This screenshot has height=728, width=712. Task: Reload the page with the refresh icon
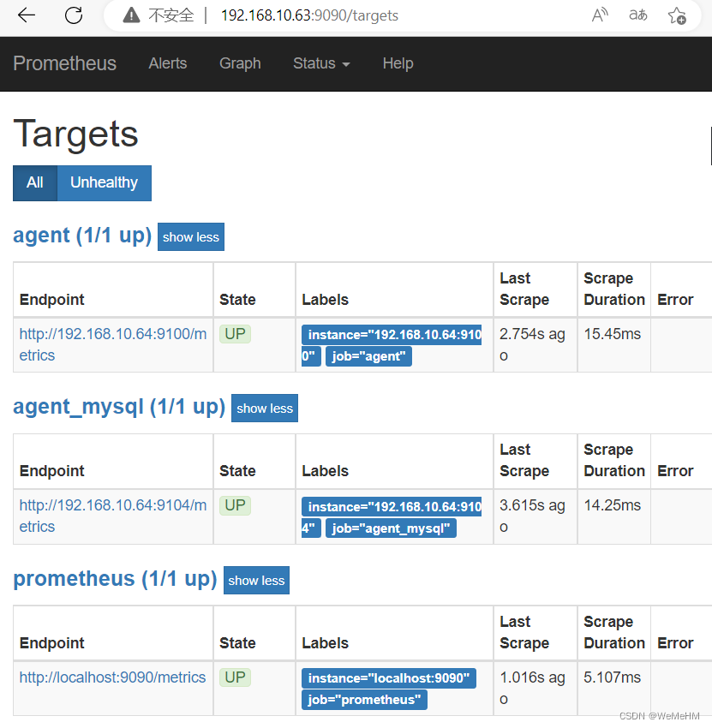click(x=74, y=15)
